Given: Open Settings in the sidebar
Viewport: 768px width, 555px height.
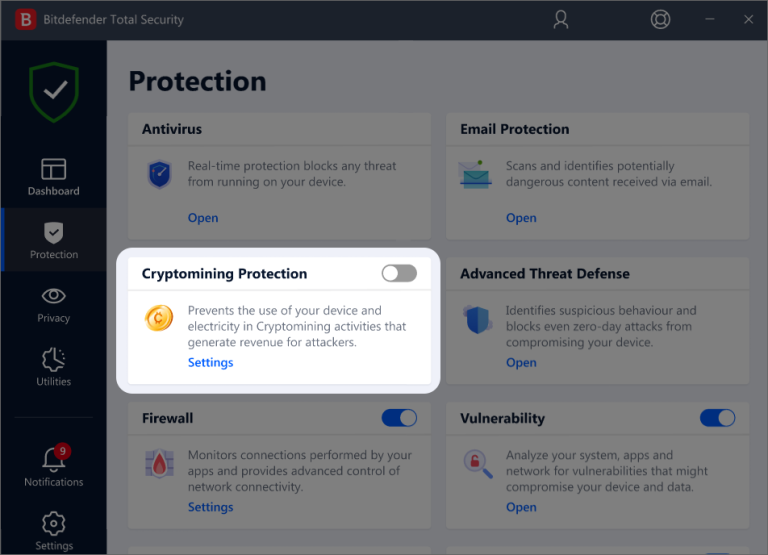Looking at the screenshot, I should pos(53,530).
